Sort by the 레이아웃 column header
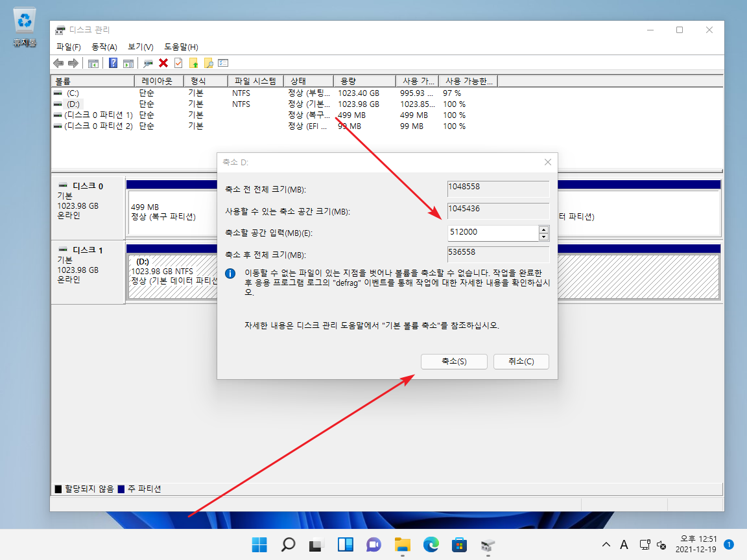Screen dimensions: 747x560 click(x=159, y=81)
